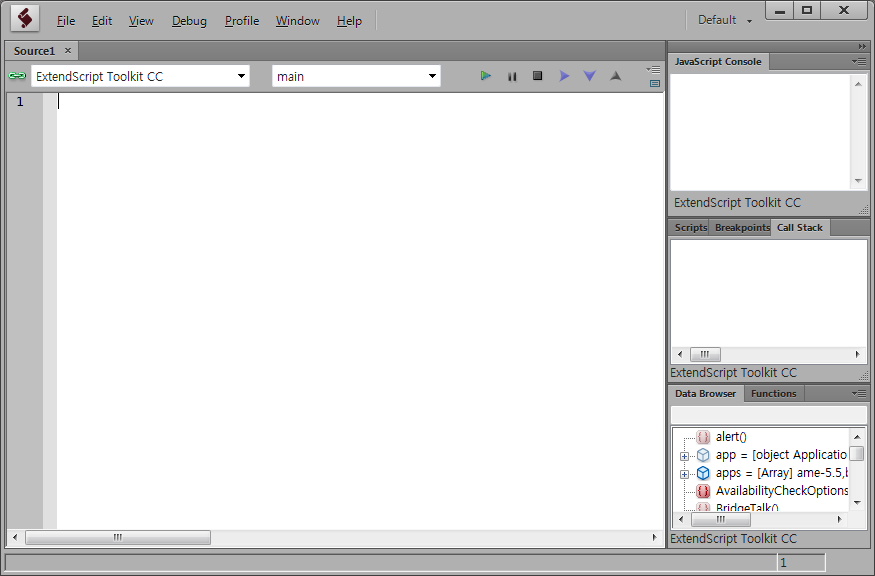Click in the Data Browser input field
The width and height of the screenshot is (875, 576).
[x=768, y=415]
